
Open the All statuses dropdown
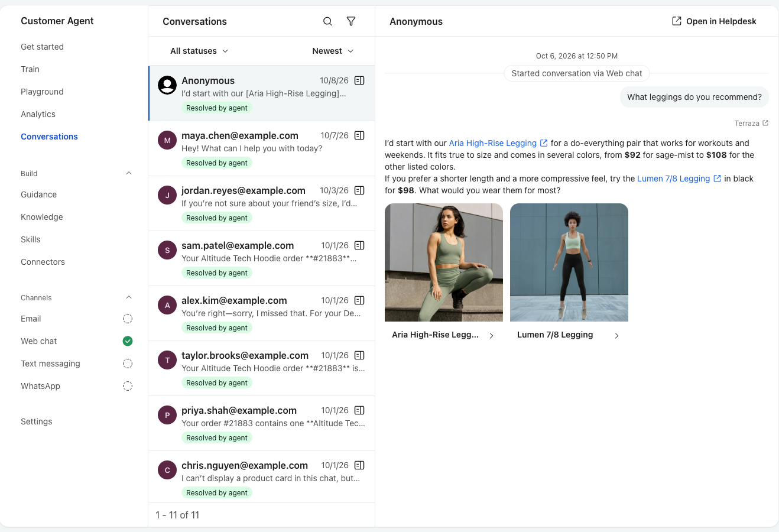click(x=199, y=51)
